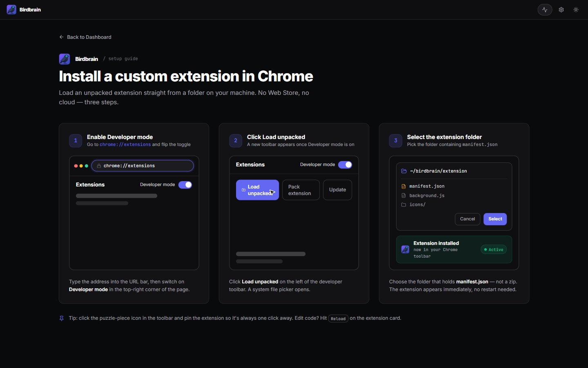Image resolution: width=588 pixels, height=368 pixels.
Task: Click the 'Extension installed' text
Action: pos(436,243)
